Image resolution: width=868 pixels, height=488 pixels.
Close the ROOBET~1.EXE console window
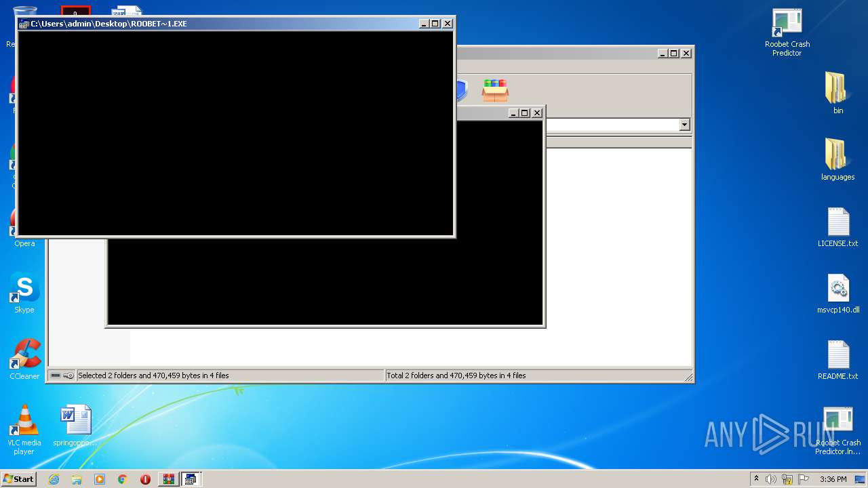pyautogui.click(x=448, y=24)
